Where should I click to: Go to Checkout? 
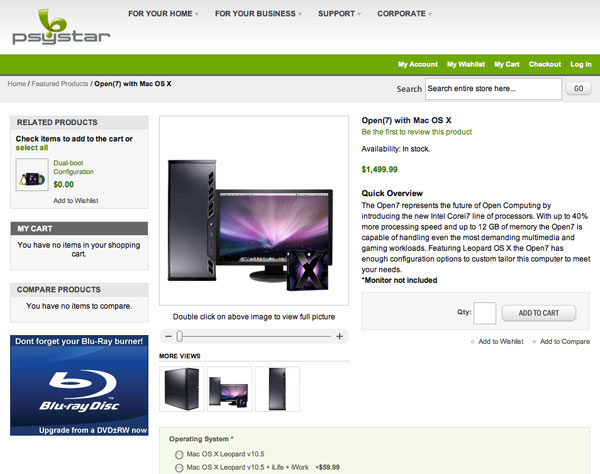(545, 64)
